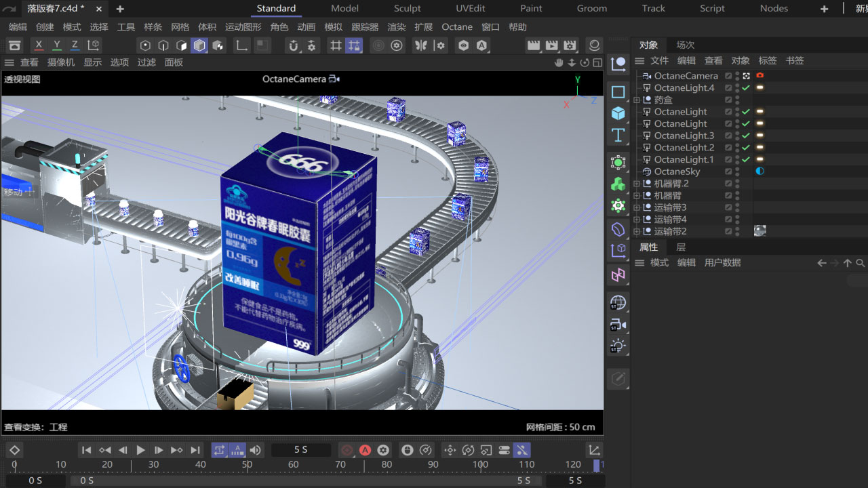Expand the 药盒 object in tree
Image resolution: width=868 pixels, height=488 pixels.
click(x=637, y=100)
